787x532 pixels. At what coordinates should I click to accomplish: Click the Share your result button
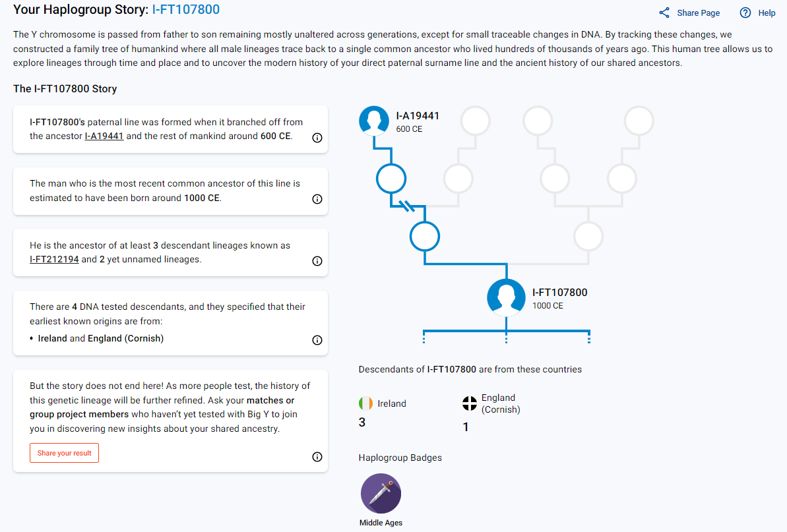pos(64,453)
